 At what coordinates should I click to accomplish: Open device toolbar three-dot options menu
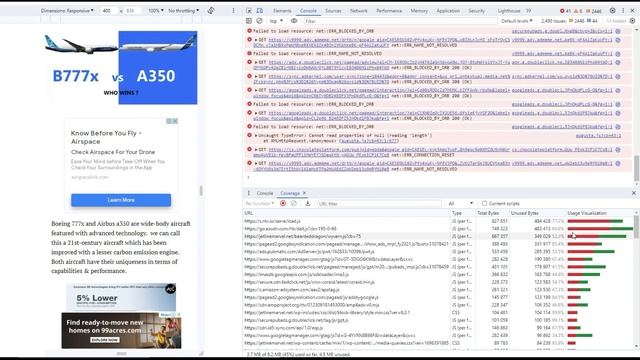[x=233, y=11]
